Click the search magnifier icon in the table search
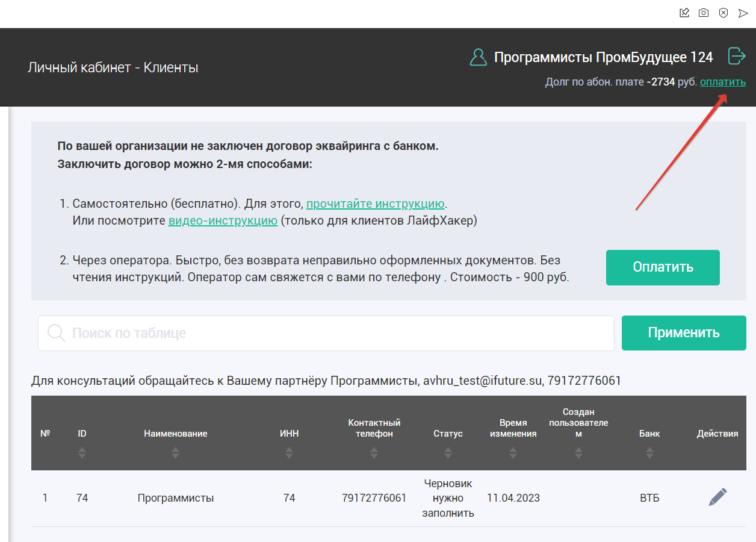 tap(57, 333)
